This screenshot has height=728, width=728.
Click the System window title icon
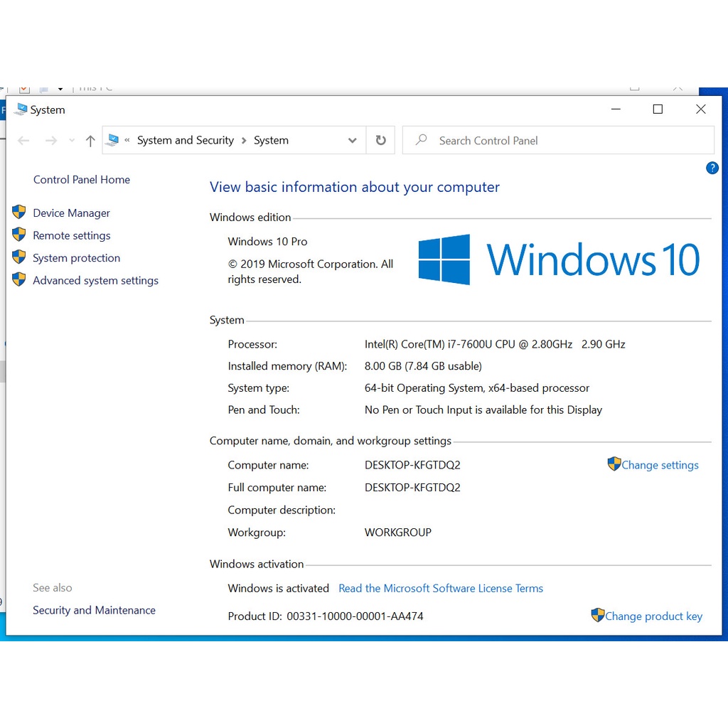tap(21, 109)
